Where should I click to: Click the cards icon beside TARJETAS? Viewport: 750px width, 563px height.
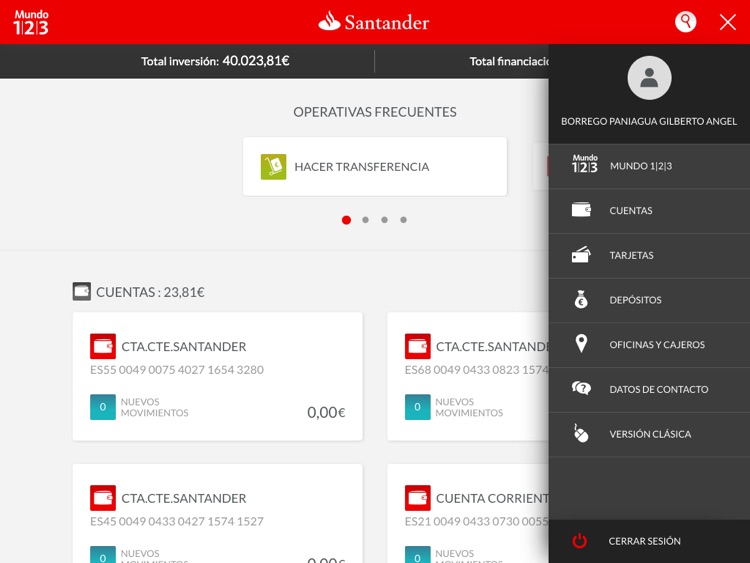click(581, 254)
